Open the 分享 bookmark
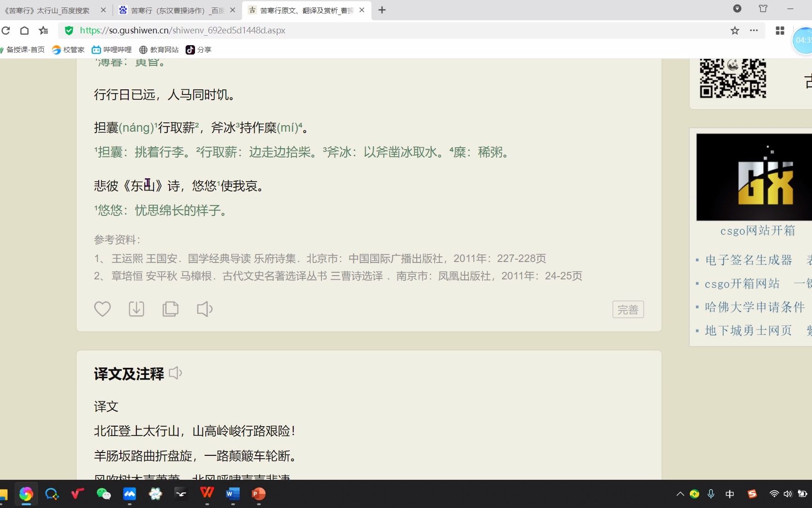Viewport: 812px width, 508px height. (198, 50)
